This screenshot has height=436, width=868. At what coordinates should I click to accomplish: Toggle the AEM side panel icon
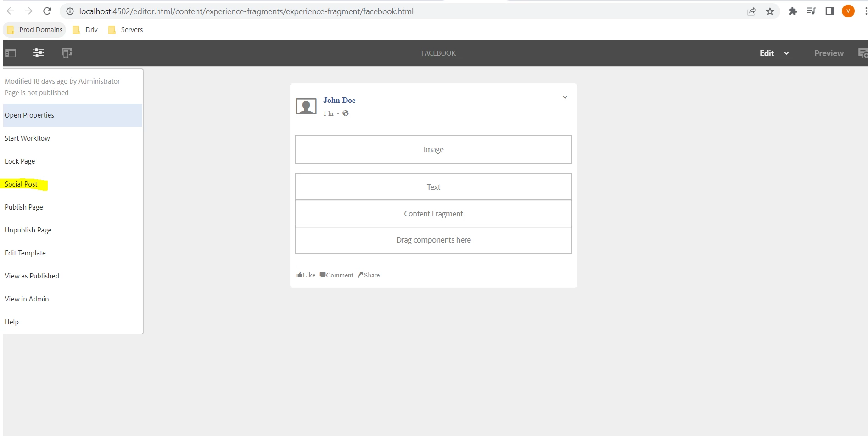[11, 53]
